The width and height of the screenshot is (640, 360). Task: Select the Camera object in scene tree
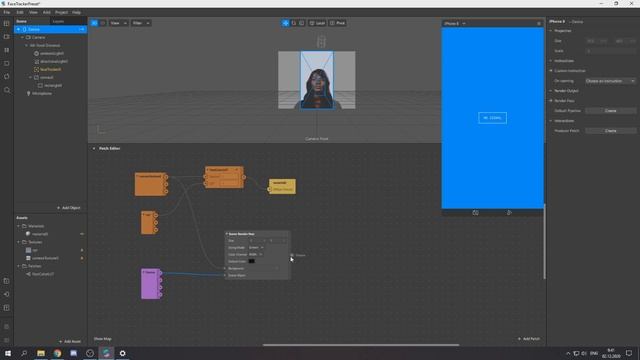[38, 37]
